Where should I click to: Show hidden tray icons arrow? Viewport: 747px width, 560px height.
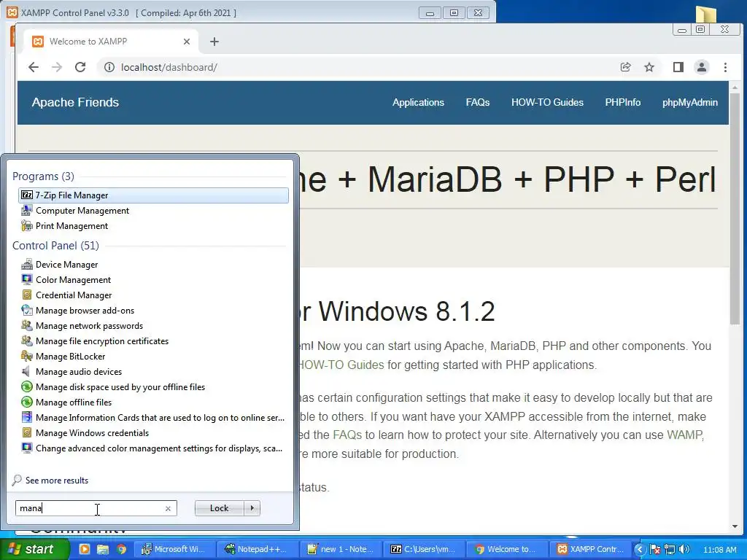tap(639, 550)
